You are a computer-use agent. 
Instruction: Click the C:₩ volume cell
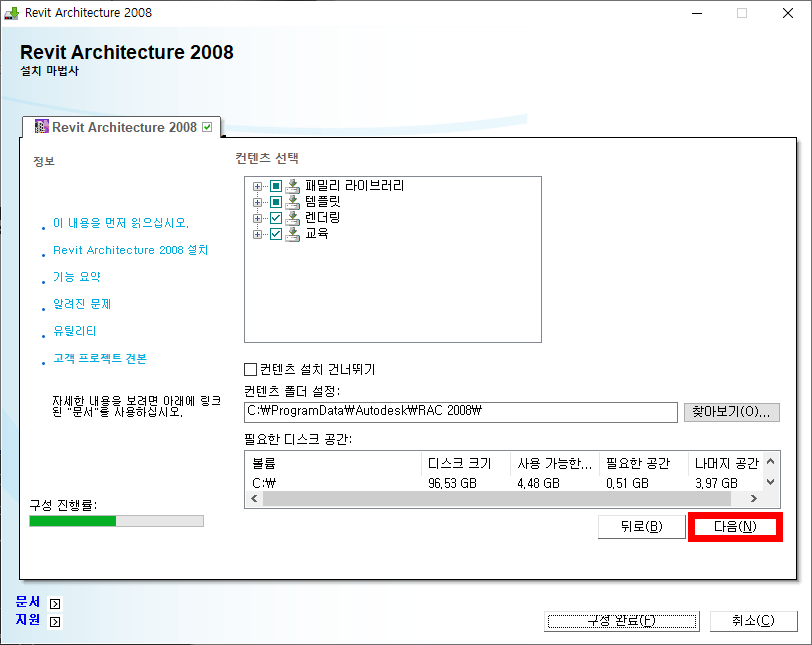tap(264, 483)
